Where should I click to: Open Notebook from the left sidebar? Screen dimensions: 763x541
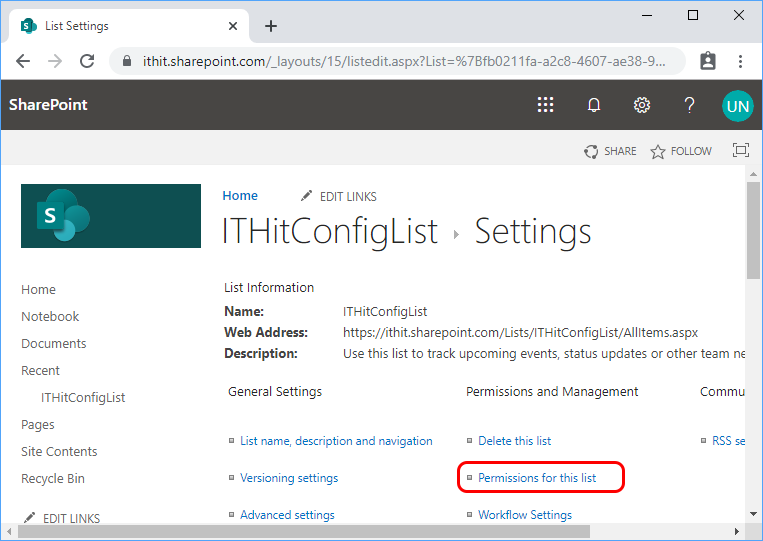(x=50, y=317)
